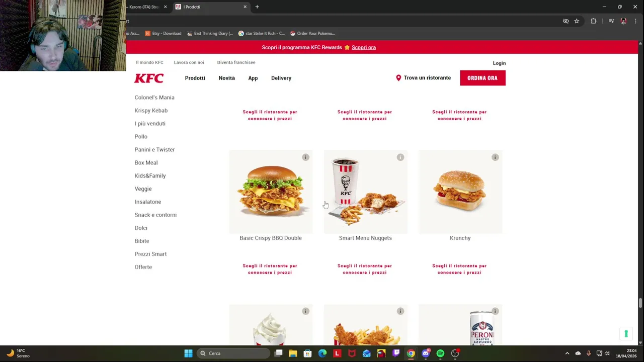The height and width of the screenshot is (362, 644).
Task: Open the Chrome profile avatar
Action: tap(624, 21)
